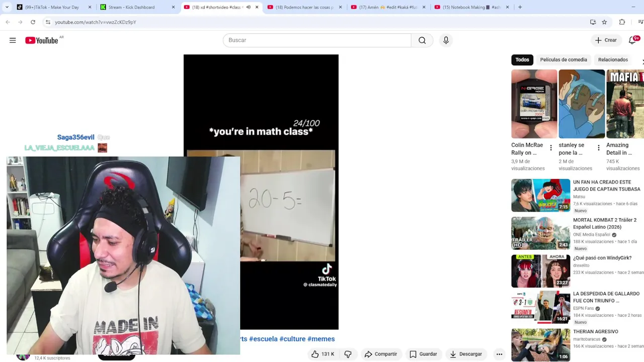The image size is (644, 362).
Task: Click the magnifier search button
Action: pyautogui.click(x=422, y=40)
